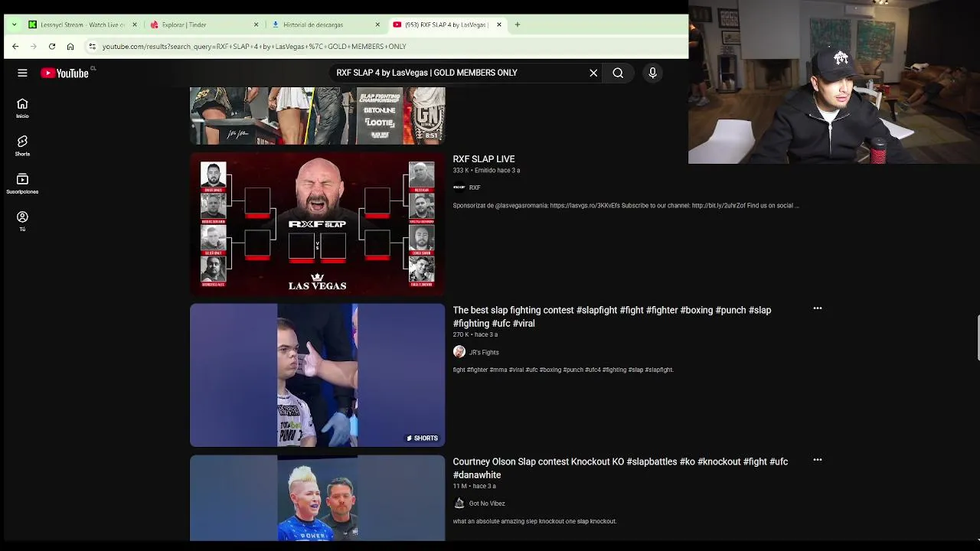This screenshot has width=980, height=551.
Task: Open Shorts in the sidebar
Action: pyautogui.click(x=22, y=145)
